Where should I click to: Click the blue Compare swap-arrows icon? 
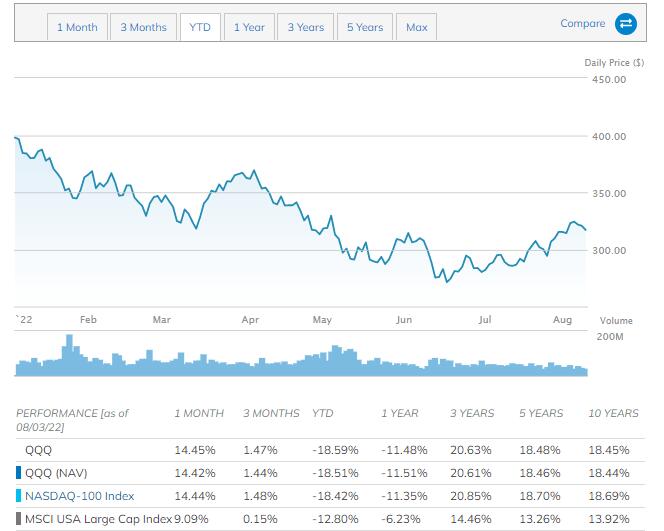point(625,24)
